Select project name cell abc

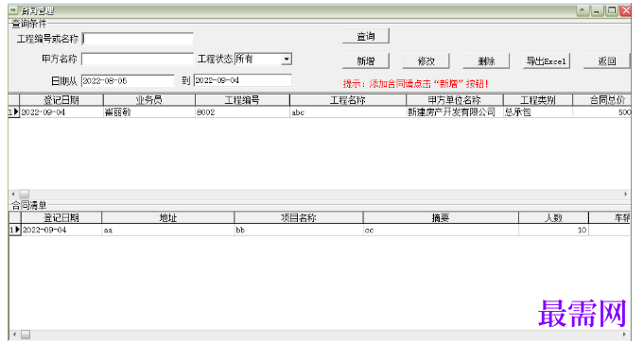tap(348, 112)
